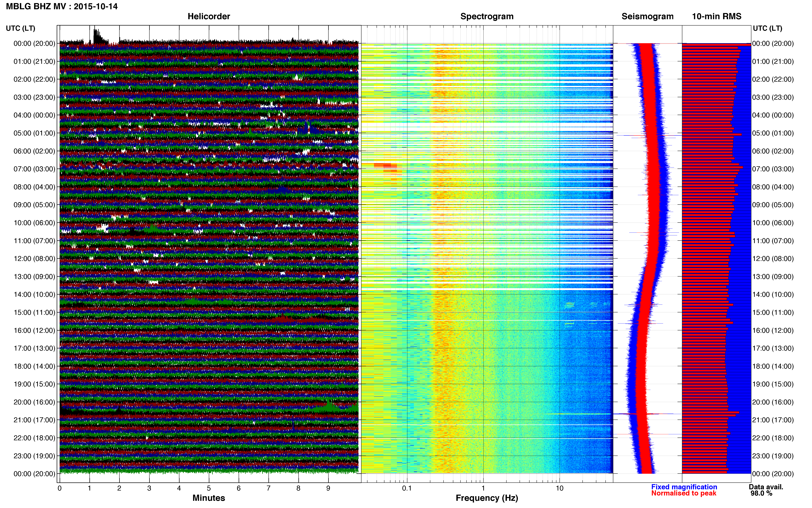The height and width of the screenshot is (508, 812).
Task: Click left time label '09:00 (05:00)'
Action: pyautogui.click(x=34, y=205)
